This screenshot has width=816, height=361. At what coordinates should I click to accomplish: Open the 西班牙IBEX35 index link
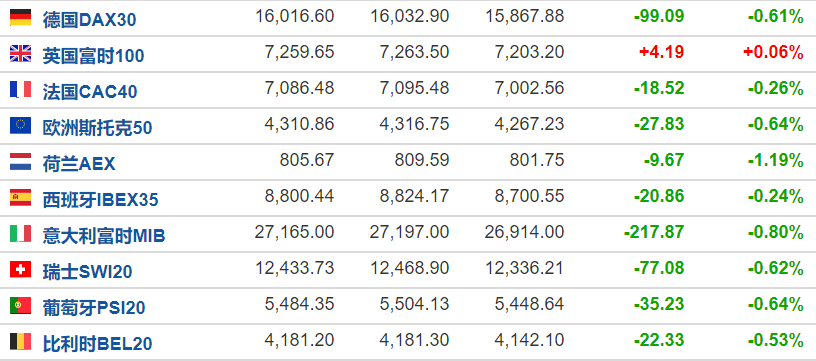click(100, 199)
